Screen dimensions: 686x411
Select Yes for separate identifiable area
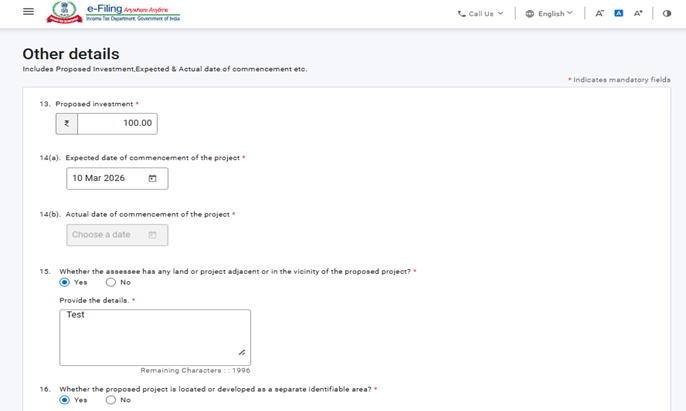[x=65, y=400]
